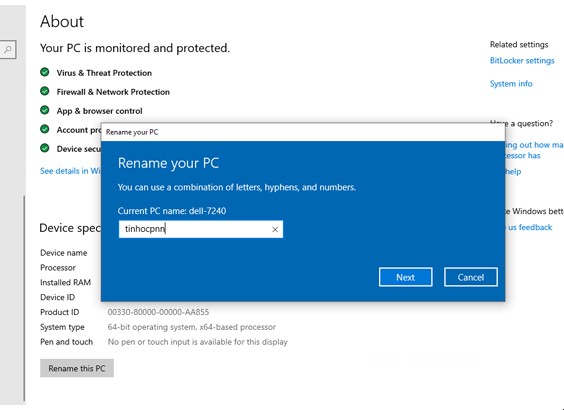Click green check beside Firewall & Network Protection
This screenshot has height=410, width=564.
45,91
